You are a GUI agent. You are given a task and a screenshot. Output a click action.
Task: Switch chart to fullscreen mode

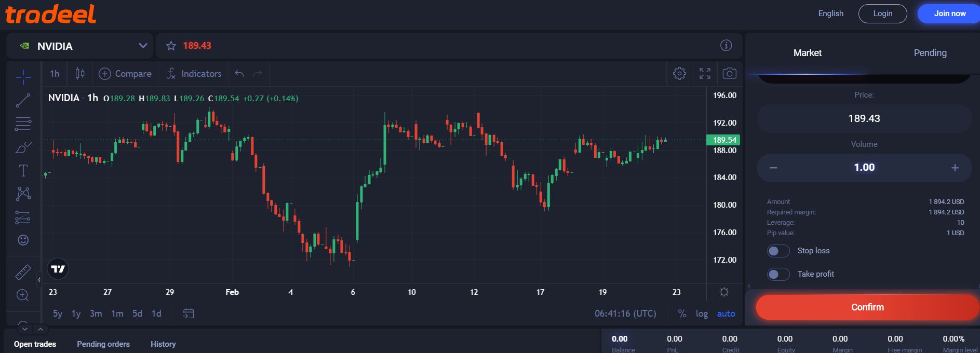(x=705, y=74)
